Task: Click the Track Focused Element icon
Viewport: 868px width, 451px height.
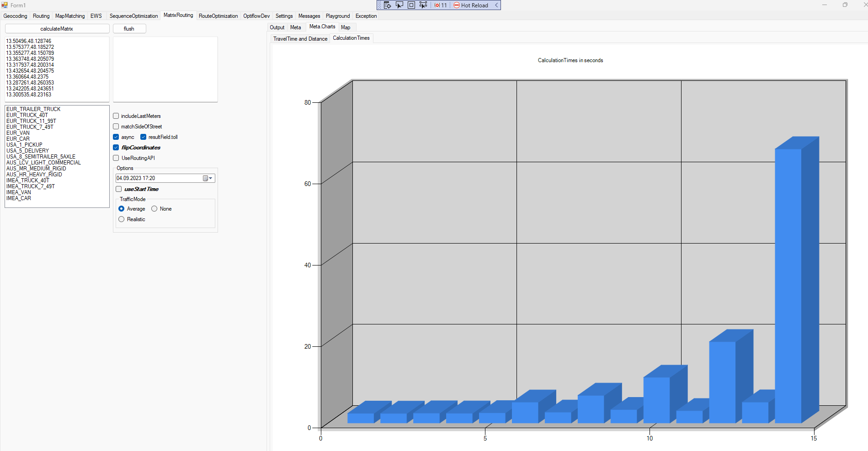Action: click(x=423, y=5)
